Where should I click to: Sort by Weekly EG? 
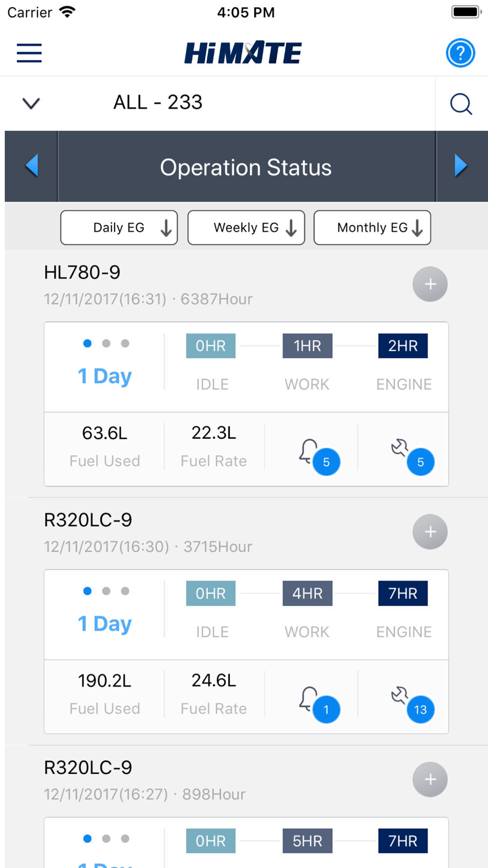pyautogui.click(x=246, y=227)
